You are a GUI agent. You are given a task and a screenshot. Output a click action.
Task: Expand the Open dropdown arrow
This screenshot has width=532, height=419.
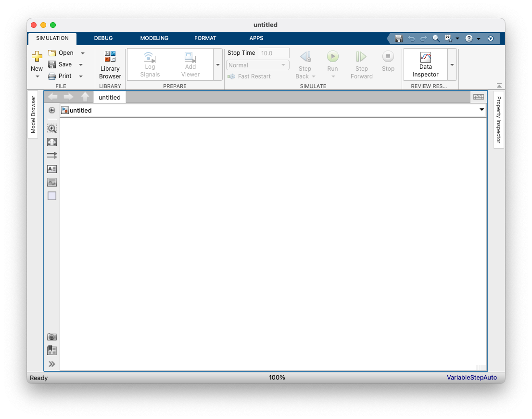coord(82,53)
